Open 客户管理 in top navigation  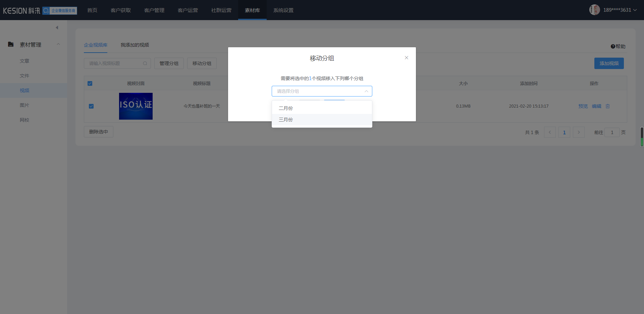coord(154,10)
